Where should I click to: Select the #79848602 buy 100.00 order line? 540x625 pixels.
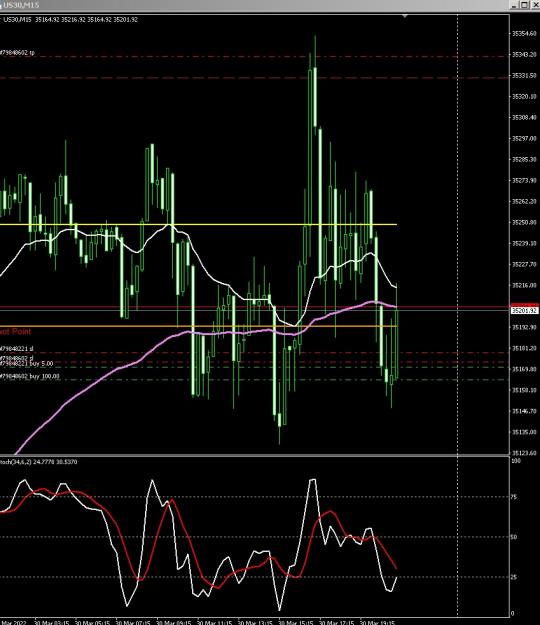(255, 380)
